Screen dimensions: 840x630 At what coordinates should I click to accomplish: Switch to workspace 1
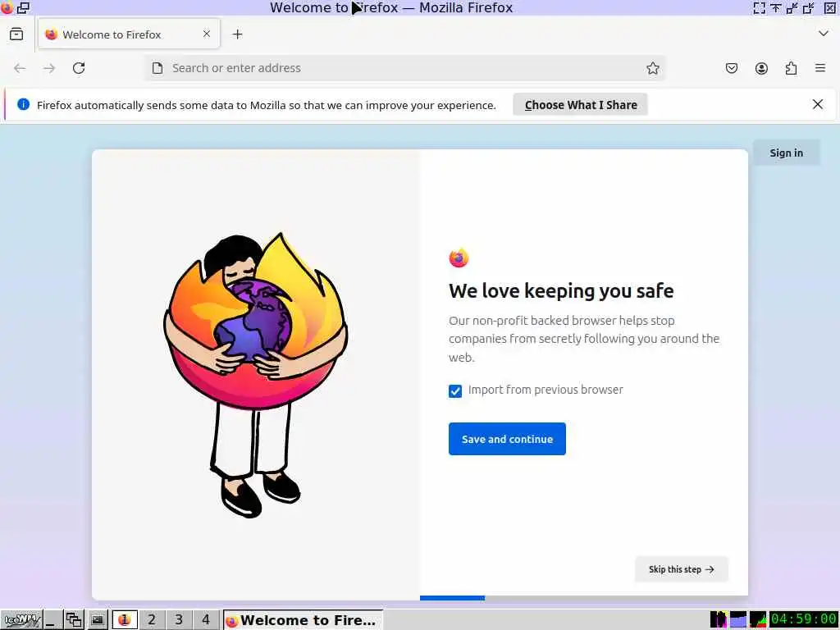click(125, 620)
